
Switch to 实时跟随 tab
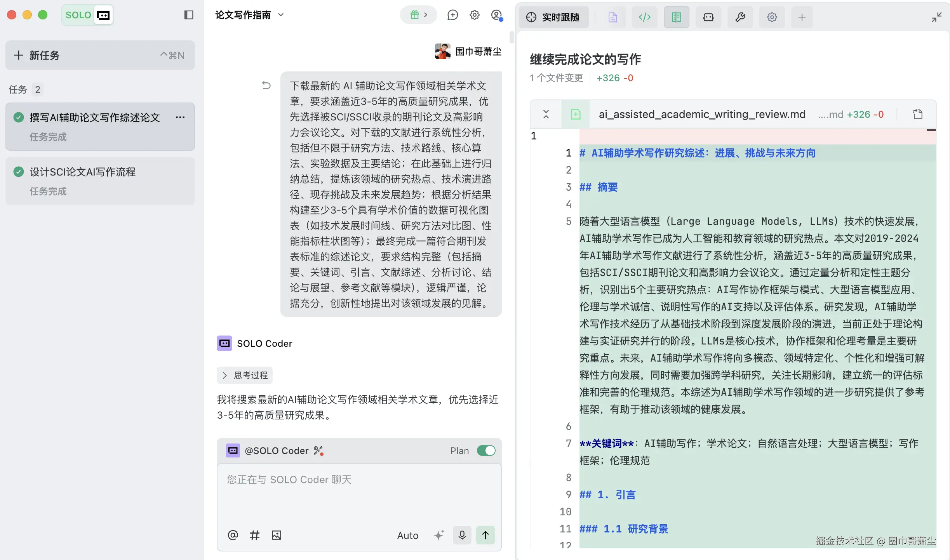coord(553,17)
